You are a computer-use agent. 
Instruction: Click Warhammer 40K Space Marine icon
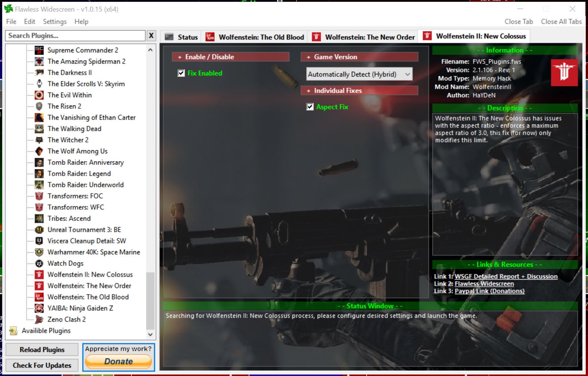(39, 252)
